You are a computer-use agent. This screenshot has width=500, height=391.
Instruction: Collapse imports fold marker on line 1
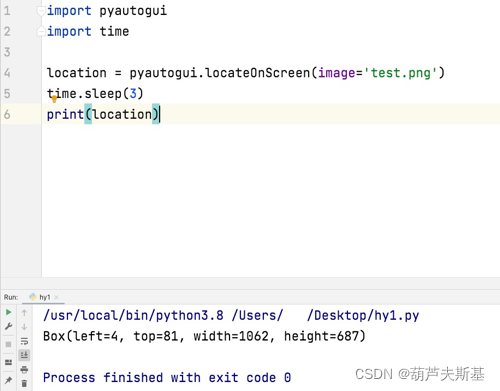[x=41, y=12]
